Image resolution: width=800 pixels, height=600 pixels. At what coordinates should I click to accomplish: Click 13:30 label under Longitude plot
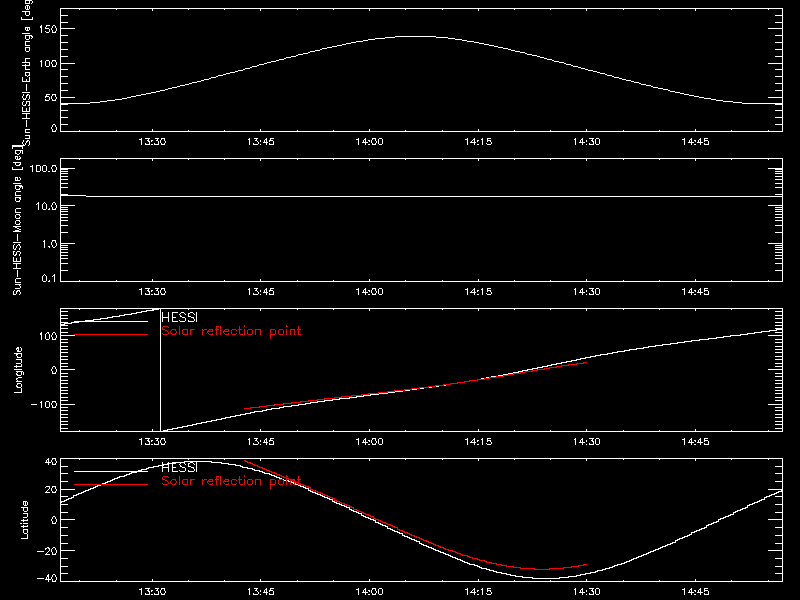(152, 441)
